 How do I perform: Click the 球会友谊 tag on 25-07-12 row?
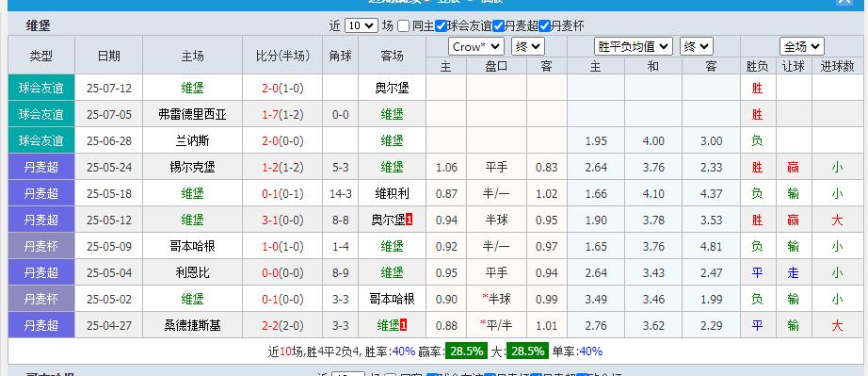point(41,88)
